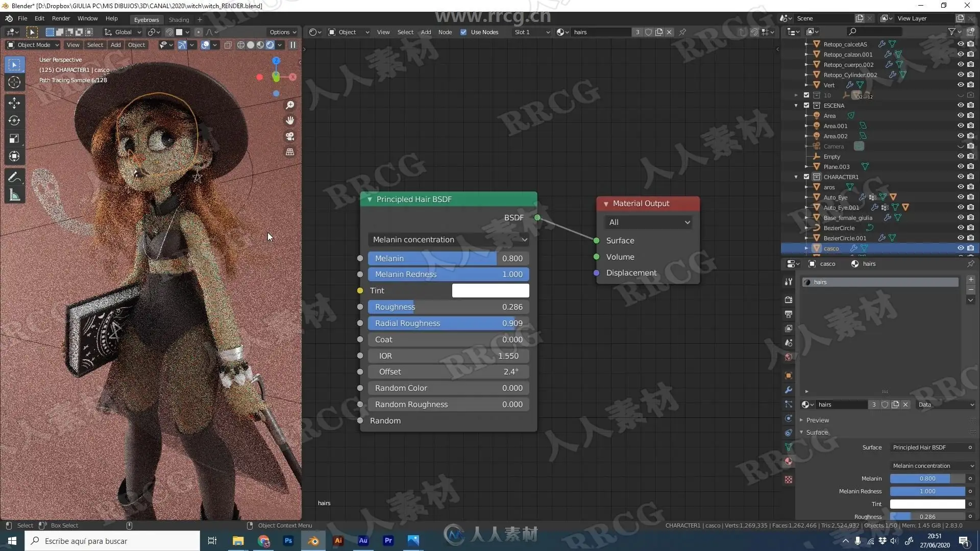Collapse the CHARACTER1 collection tree

pyautogui.click(x=796, y=177)
